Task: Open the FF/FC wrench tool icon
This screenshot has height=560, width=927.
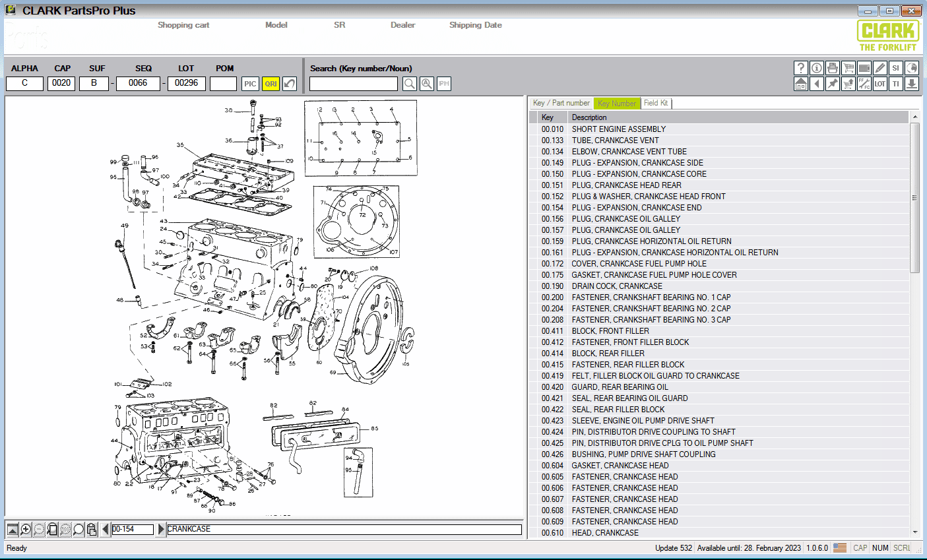Action: [864, 84]
